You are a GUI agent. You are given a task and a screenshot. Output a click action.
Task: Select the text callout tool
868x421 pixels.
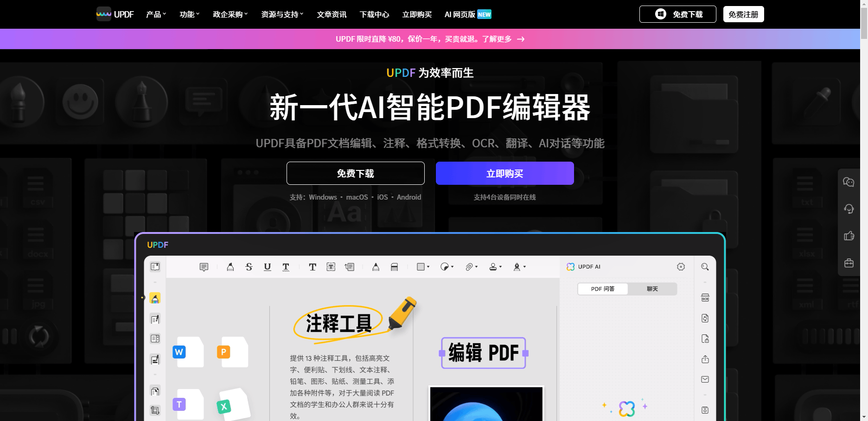350,267
